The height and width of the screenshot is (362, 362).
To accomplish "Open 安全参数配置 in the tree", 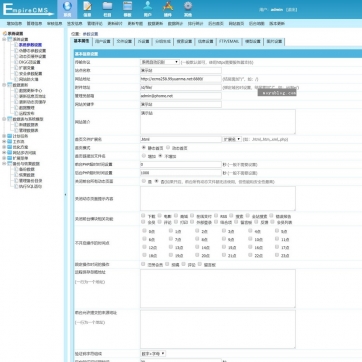I will click(30, 74).
